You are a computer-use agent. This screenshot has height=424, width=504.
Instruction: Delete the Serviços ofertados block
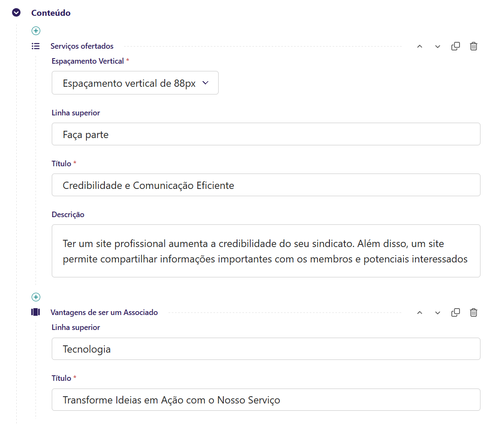(x=473, y=46)
